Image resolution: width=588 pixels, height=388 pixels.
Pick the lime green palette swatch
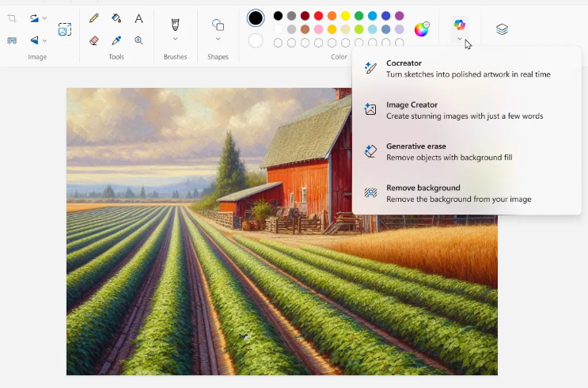(x=358, y=29)
